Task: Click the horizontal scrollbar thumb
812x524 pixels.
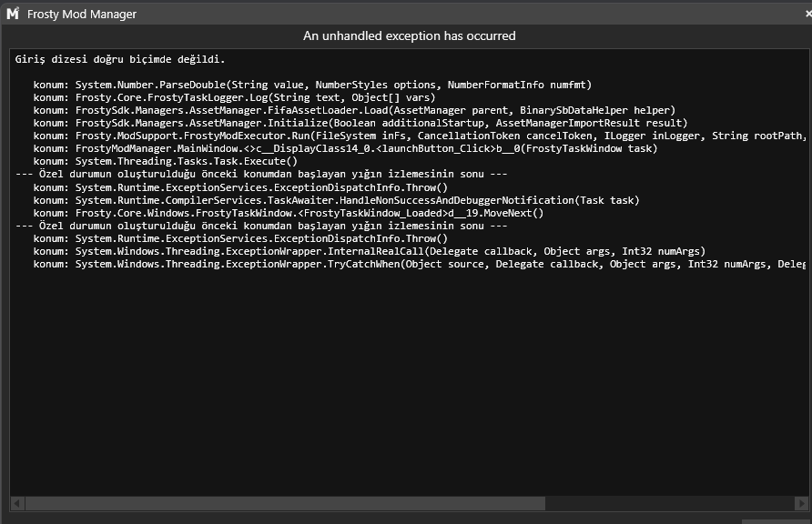Action: click(285, 503)
